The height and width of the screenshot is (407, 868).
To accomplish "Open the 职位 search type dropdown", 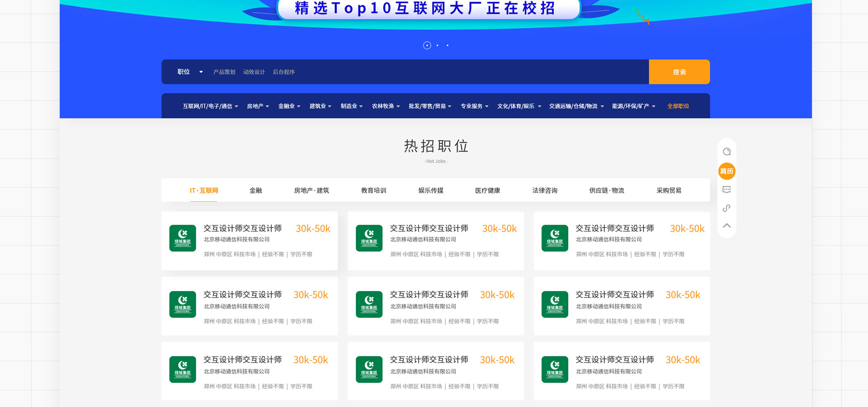I will pyautogui.click(x=190, y=72).
